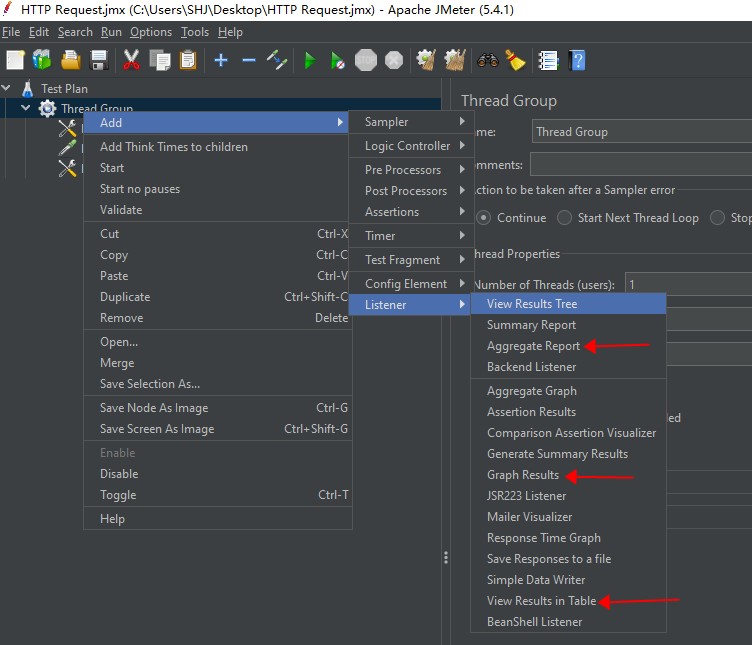Open the Function Helper list icon

548,60
